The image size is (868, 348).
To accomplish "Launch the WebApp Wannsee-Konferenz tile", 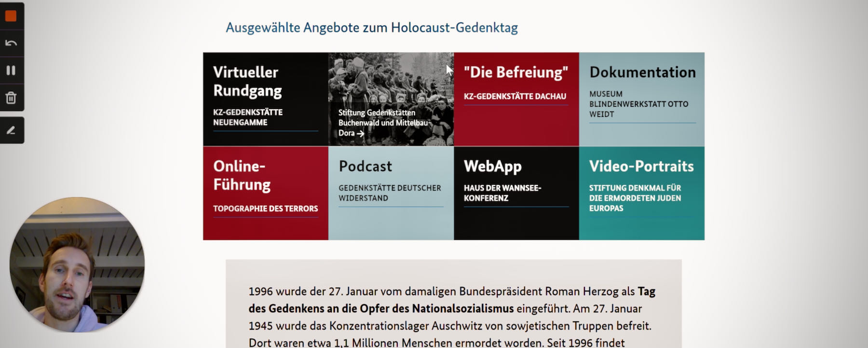I will (x=516, y=193).
